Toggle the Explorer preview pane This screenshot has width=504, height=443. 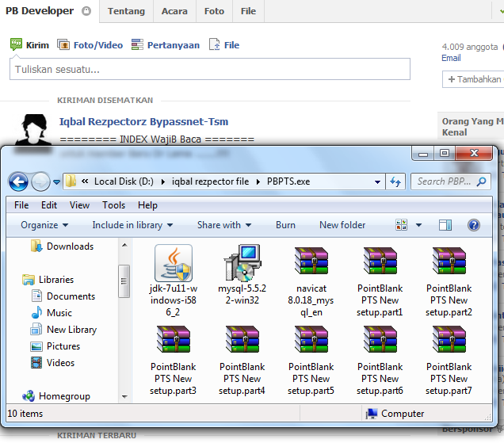pyautogui.click(x=445, y=225)
